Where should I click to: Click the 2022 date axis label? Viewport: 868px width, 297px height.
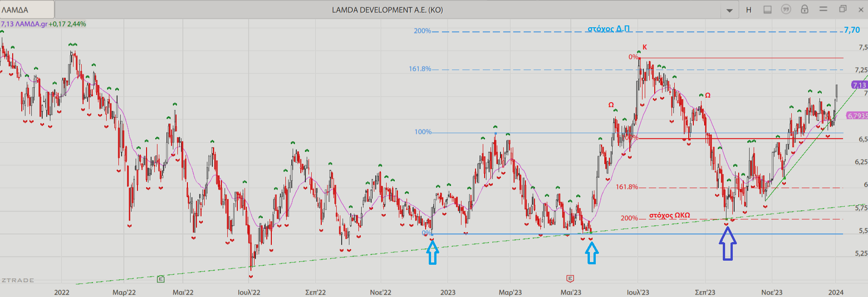pos(62,292)
